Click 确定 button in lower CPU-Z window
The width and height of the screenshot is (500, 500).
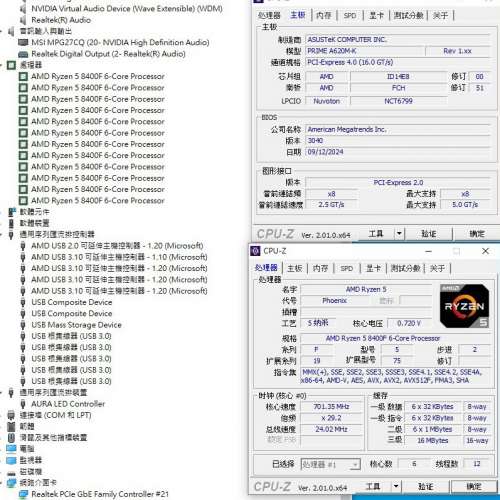(x=474, y=486)
